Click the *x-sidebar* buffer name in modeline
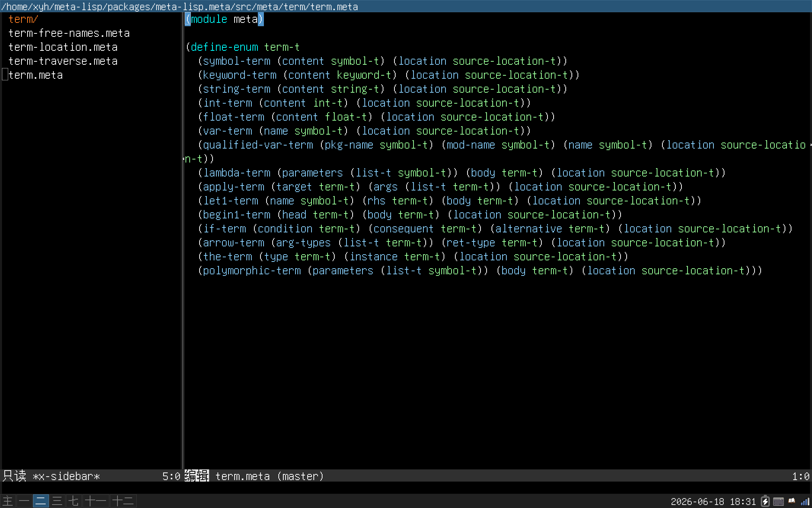The height and width of the screenshot is (508, 812). [66, 476]
